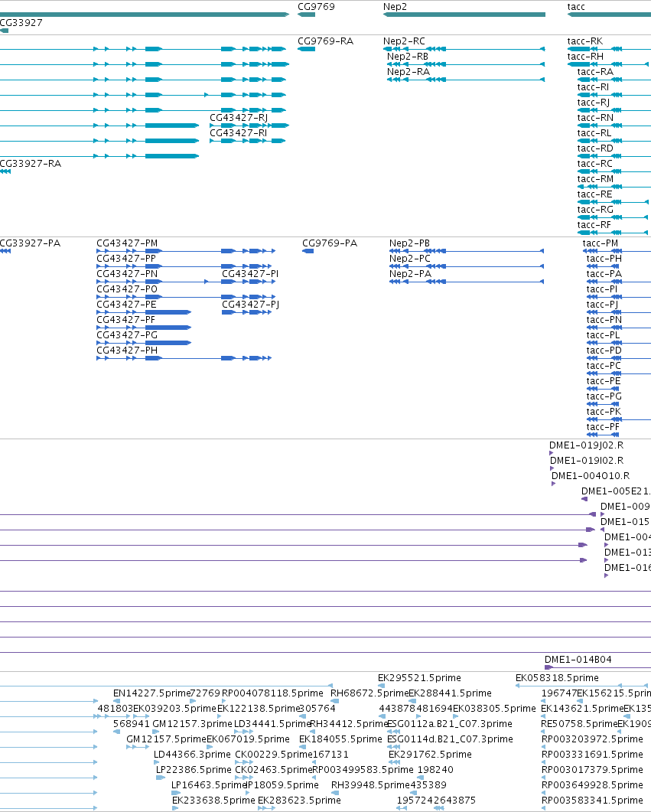
Task: Select EST EK295521.5prime
Action: pos(419,678)
